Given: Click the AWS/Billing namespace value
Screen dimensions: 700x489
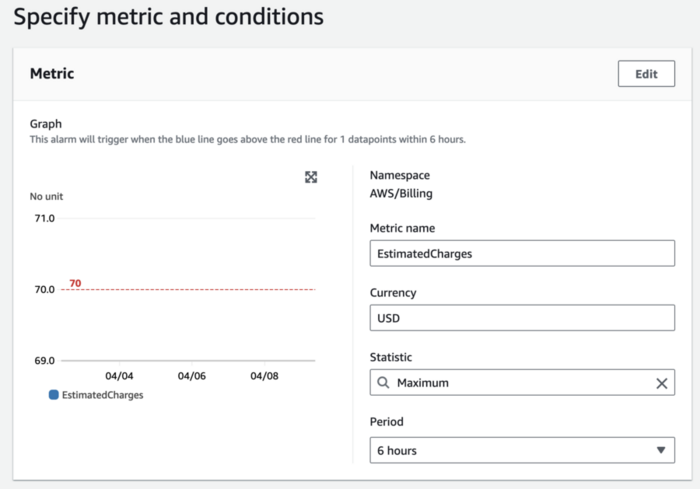Looking at the screenshot, I should [x=401, y=193].
